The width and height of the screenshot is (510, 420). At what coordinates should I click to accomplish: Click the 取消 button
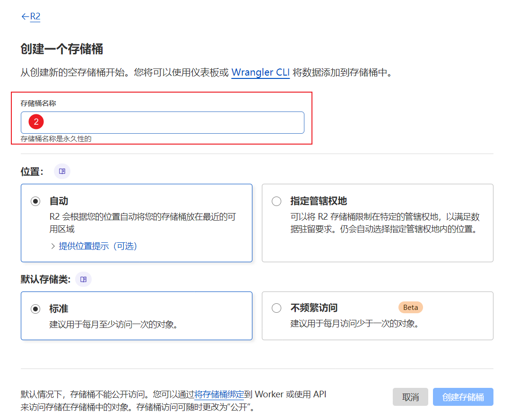pos(410,397)
